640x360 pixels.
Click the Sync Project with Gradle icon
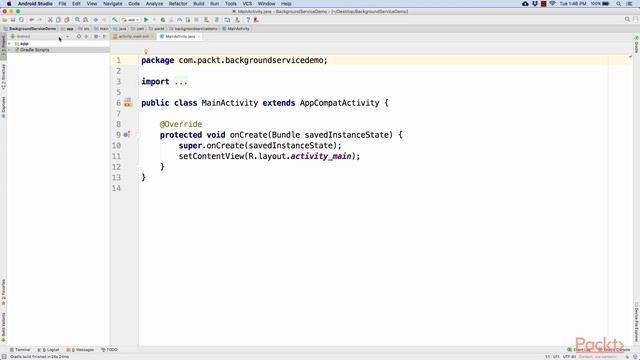[217, 20]
